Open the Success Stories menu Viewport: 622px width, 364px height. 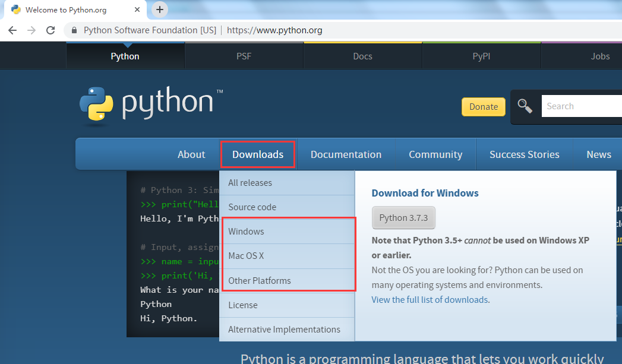[525, 154]
